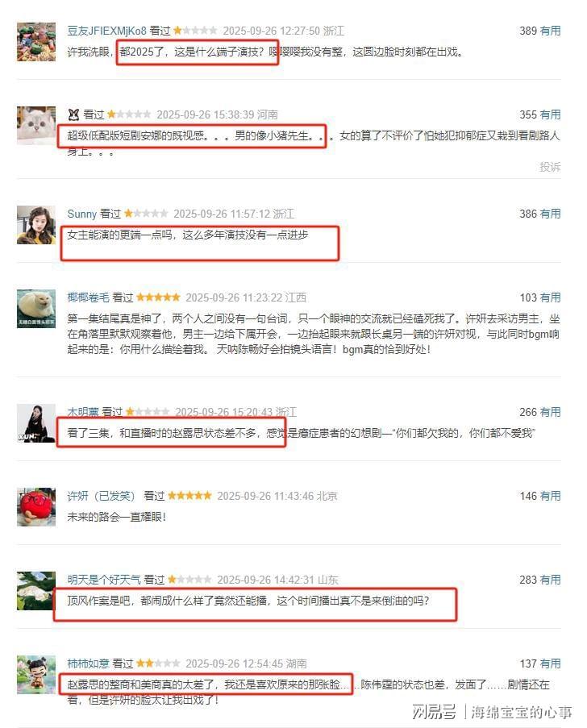Screen dimensions: 587x728
Task: Click the 柿柿如意 username
Action: coord(88,664)
